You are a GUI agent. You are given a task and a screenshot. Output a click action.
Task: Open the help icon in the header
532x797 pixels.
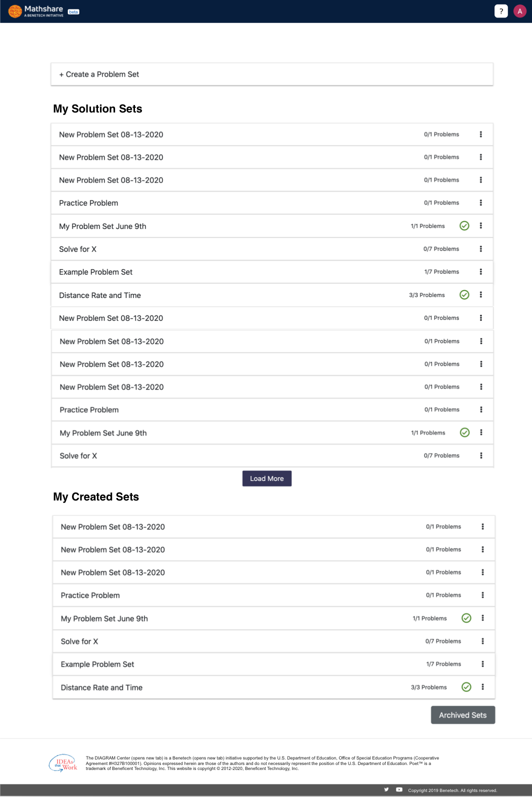click(500, 10)
